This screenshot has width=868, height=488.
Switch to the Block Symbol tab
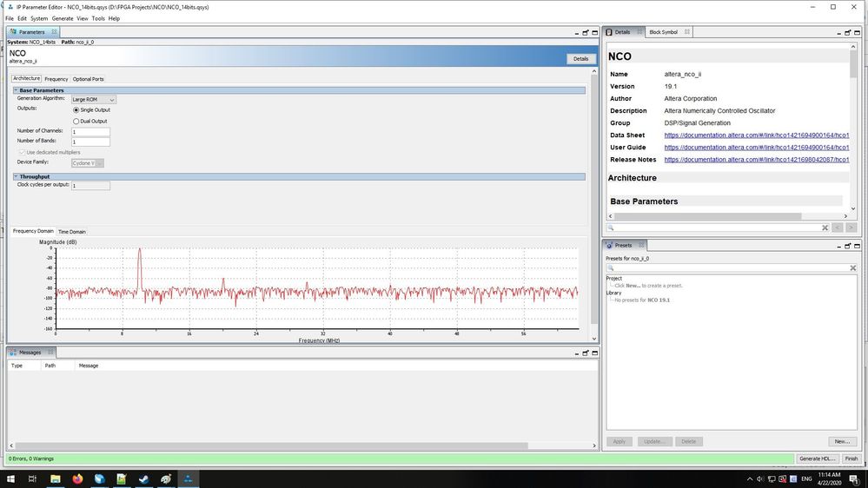[x=663, y=32]
